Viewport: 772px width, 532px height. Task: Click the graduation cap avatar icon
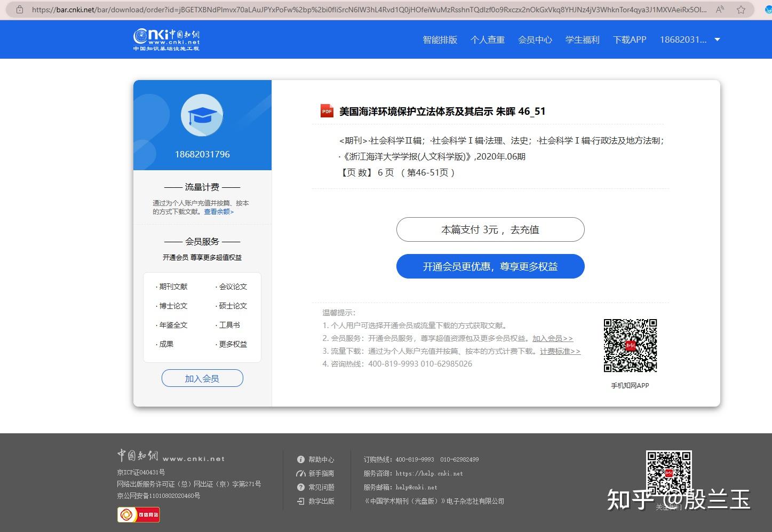coord(202,115)
